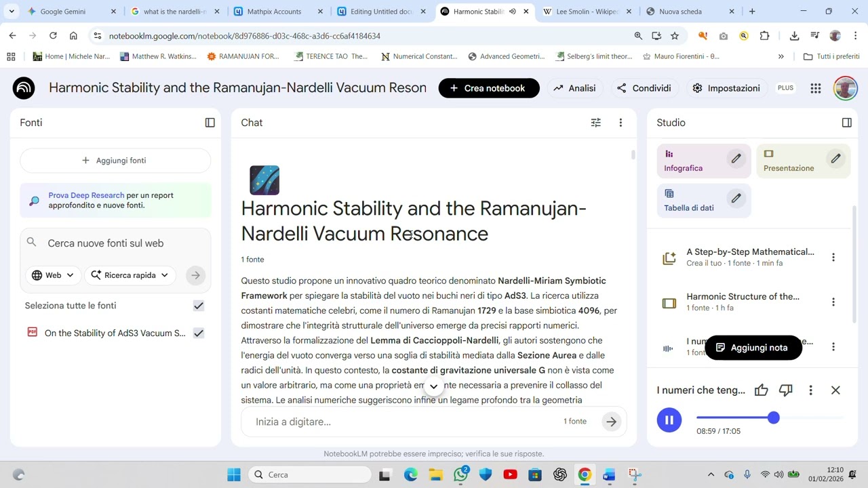Close the audio player
868x488 pixels.
835,390
